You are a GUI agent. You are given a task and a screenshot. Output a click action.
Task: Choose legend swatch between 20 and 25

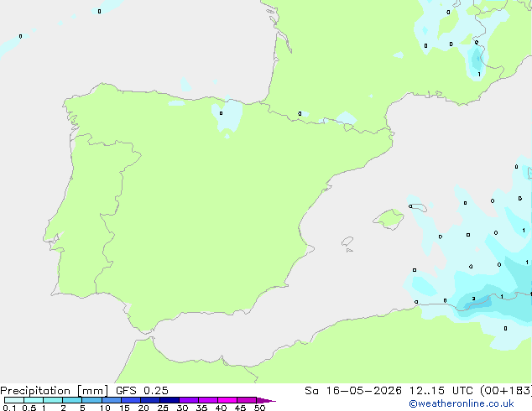click(149, 400)
